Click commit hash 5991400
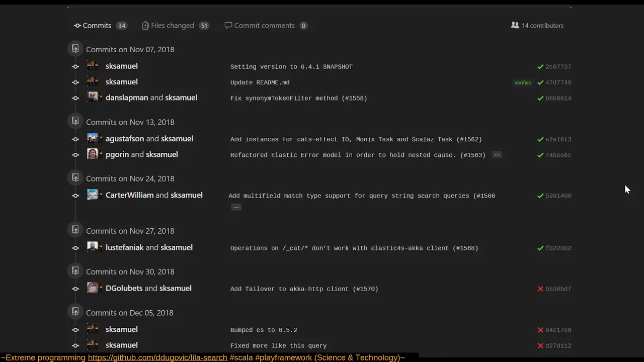The width and height of the screenshot is (644, 362). tap(558, 196)
